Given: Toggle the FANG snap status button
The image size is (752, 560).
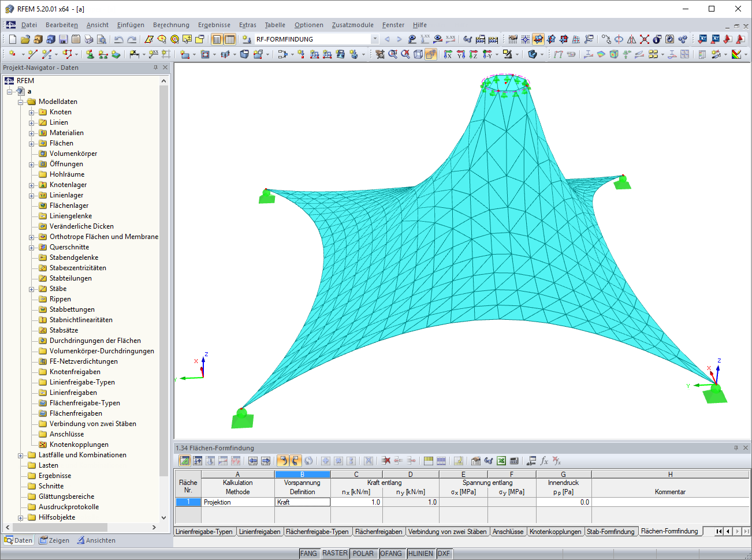Looking at the screenshot, I should coord(308,554).
